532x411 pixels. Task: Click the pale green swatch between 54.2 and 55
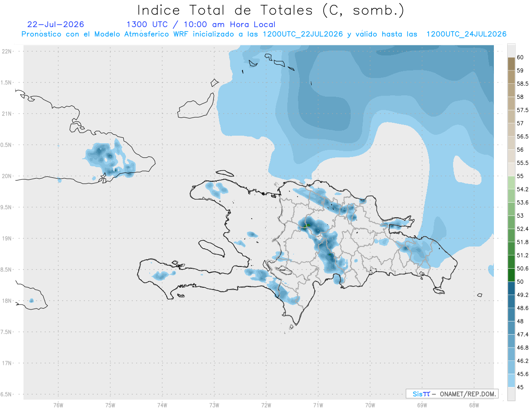pyautogui.click(x=511, y=183)
